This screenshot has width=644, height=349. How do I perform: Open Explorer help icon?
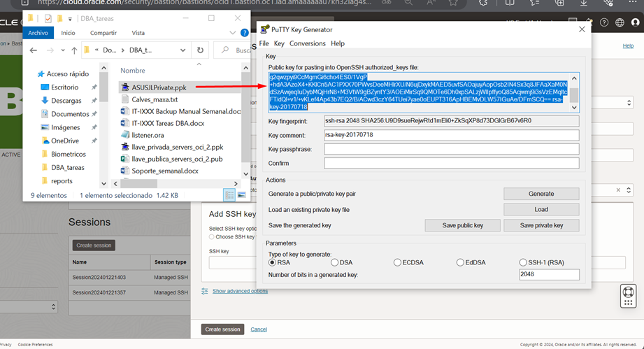(244, 33)
